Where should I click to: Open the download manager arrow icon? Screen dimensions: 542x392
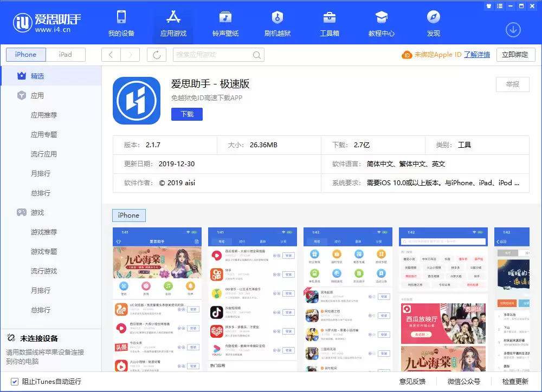tap(513, 30)
